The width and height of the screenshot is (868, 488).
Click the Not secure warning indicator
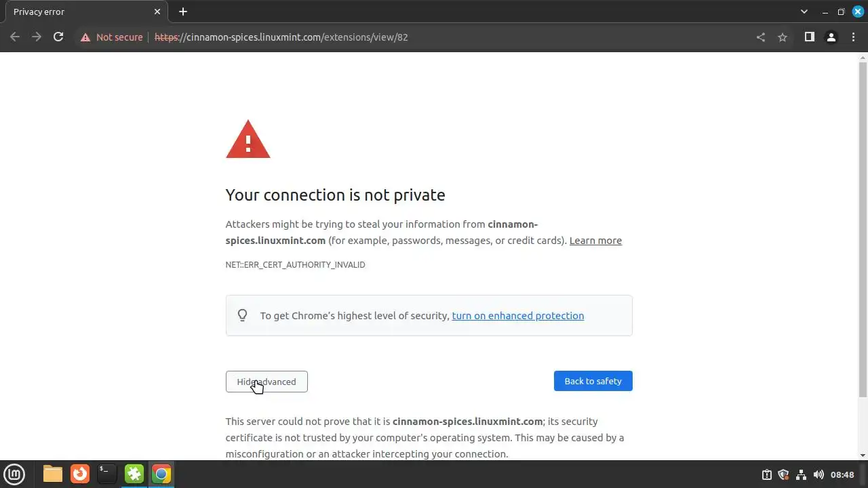(112, 37)
